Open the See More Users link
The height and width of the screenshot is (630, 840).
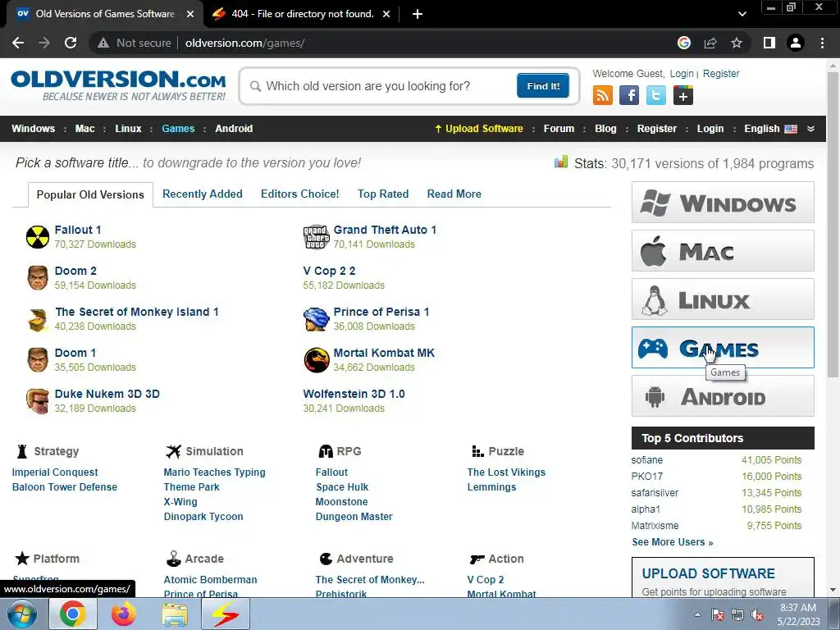coord(673,542)
